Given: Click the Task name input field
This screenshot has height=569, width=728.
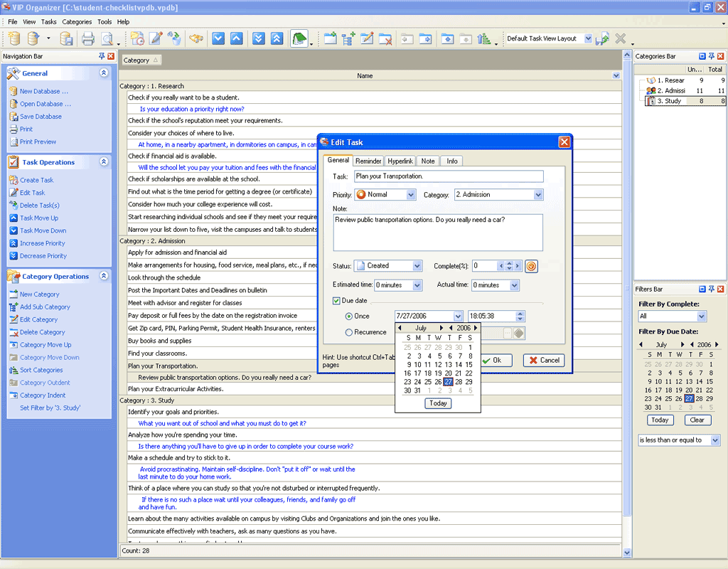Looking at the screenshot, I should (448, 176).
